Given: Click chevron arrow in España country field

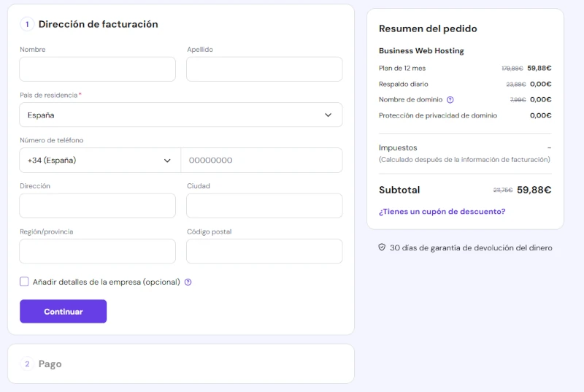Looking at the screenshot, I should [x=328, y=115].
